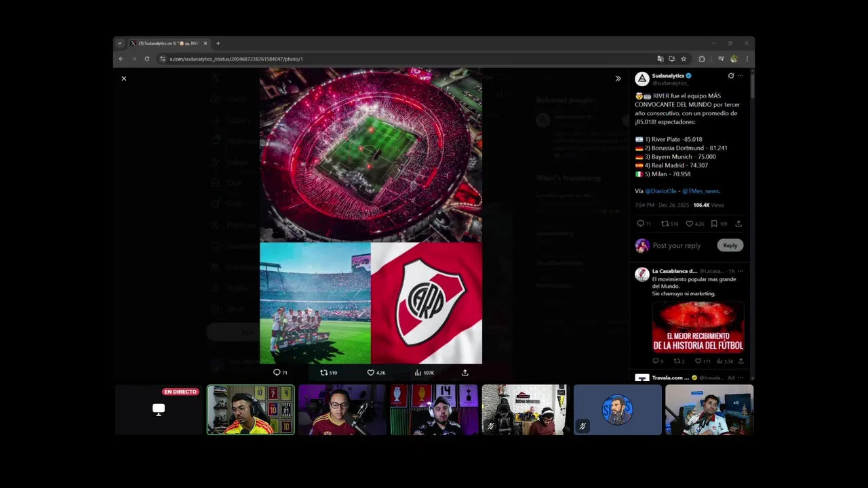Click the like heart below the photo
Viewport: 868px width, 488px height.
pos(370,373)
